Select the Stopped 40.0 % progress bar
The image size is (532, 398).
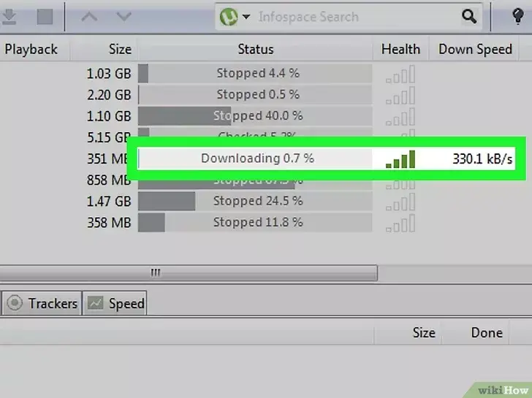click(255, 116)
